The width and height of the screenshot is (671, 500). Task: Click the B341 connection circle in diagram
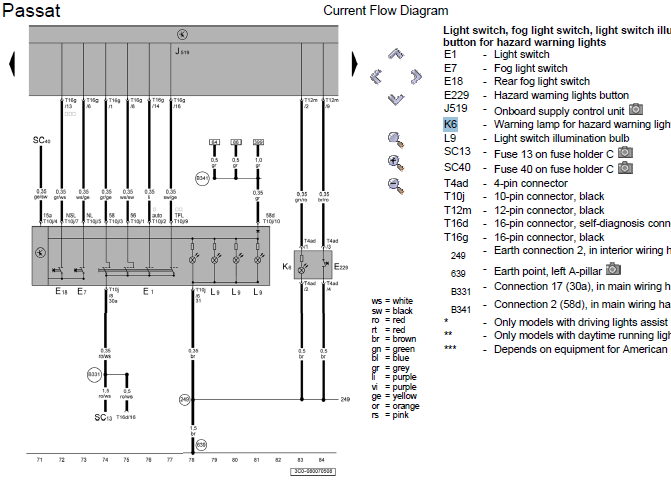coord(202,178)
